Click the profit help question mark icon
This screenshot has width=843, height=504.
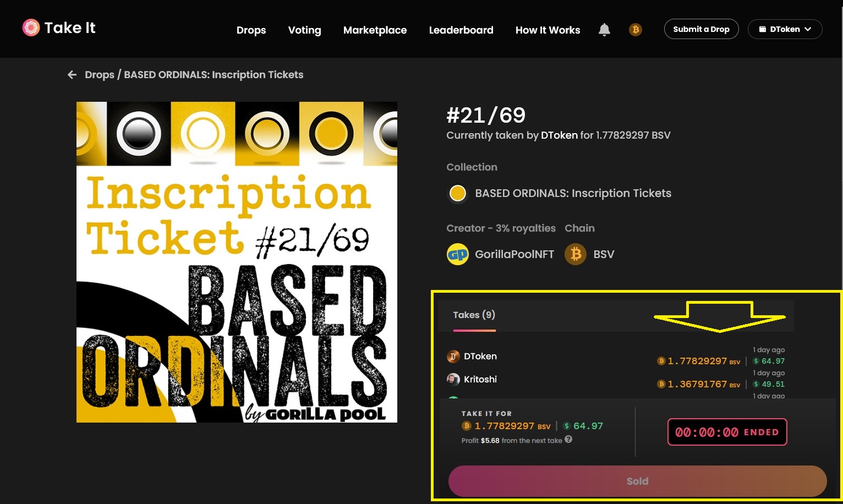click(x=568, y=440)
